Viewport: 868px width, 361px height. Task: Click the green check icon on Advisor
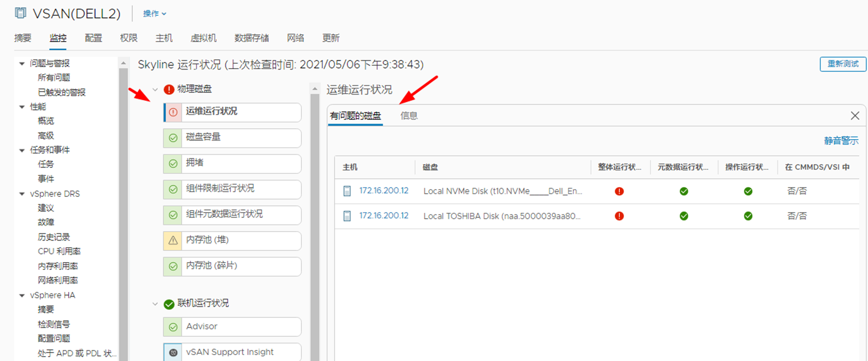[173, 327]
